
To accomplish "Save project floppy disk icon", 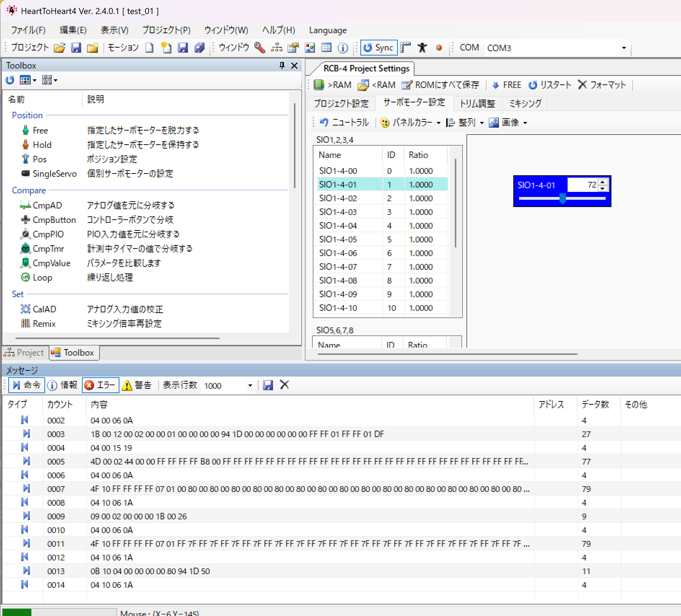I will click(76, 48).
